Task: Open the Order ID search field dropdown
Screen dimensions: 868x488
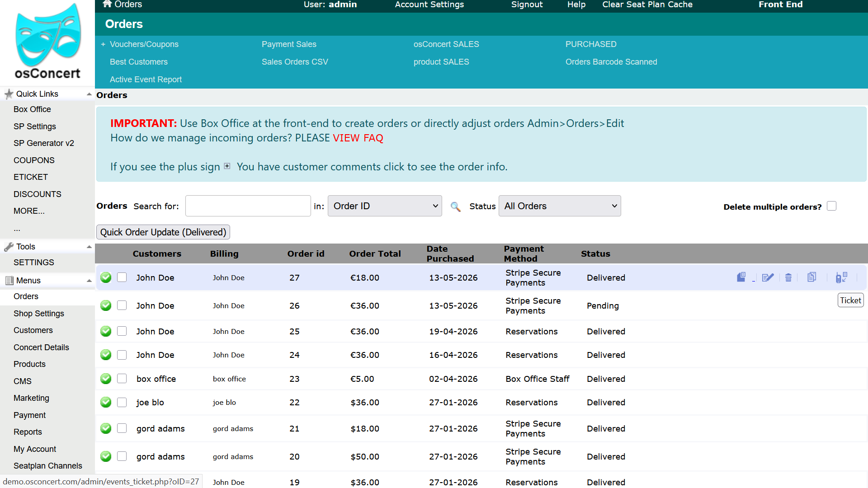Action: point(385,206)
